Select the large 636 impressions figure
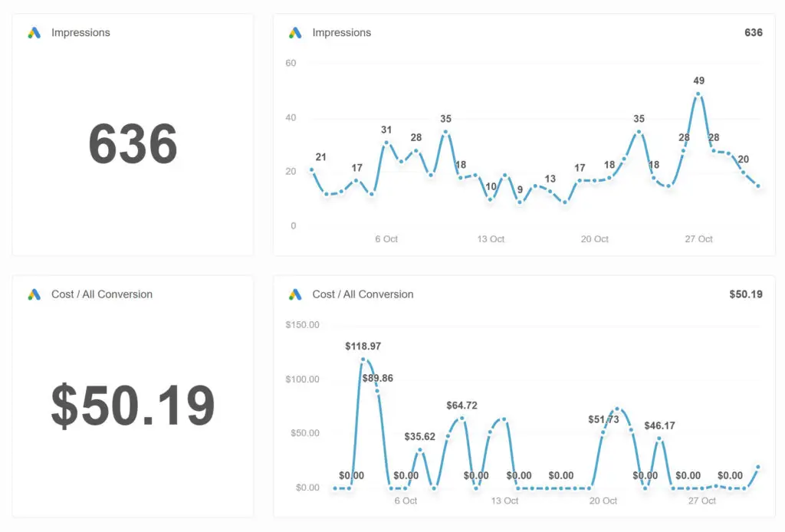Image resolution: width=785 pixels, height=532 pixels. point(133,144)
